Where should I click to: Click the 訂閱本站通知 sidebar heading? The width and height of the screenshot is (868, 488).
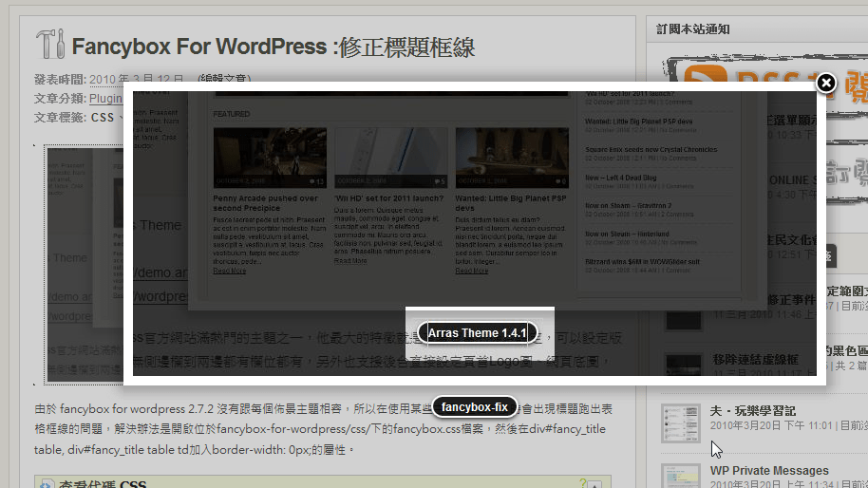point(692,29)
